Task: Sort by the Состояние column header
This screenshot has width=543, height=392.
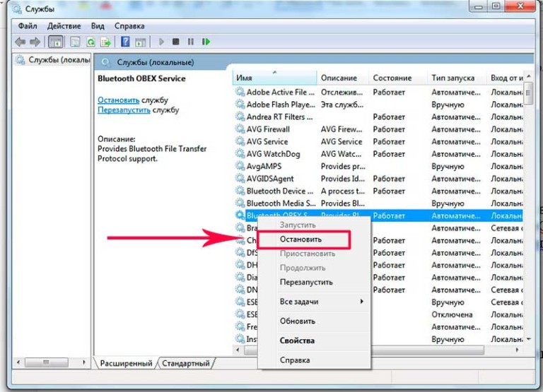Action: click(392, 78)
